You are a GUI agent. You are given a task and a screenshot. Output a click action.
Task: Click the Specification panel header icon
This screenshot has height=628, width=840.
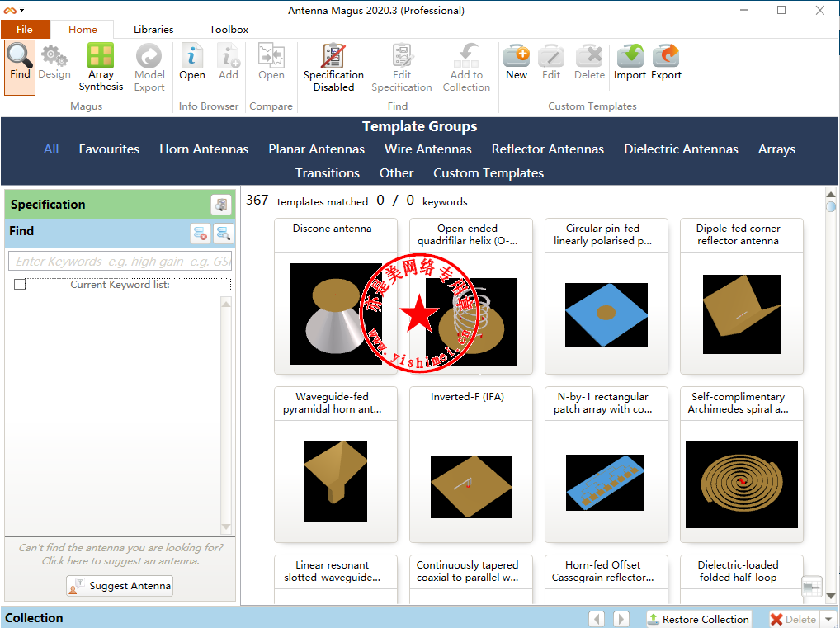pos(220,205)
